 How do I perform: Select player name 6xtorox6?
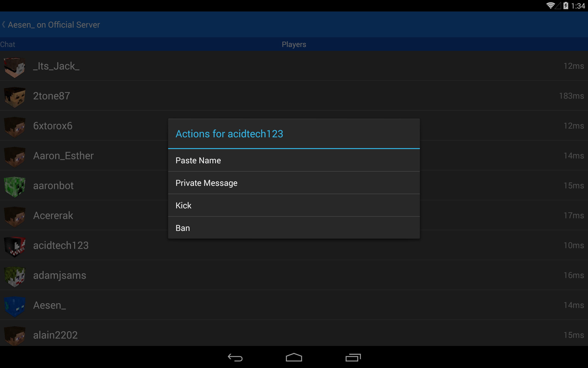coord(53,126)
